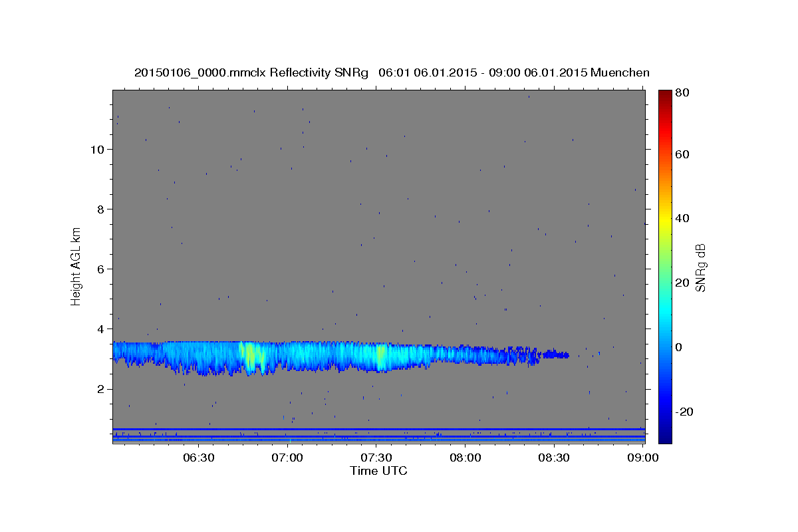
Task: Click the 'Height AGL km' axis label
Action: click(76, 265)
